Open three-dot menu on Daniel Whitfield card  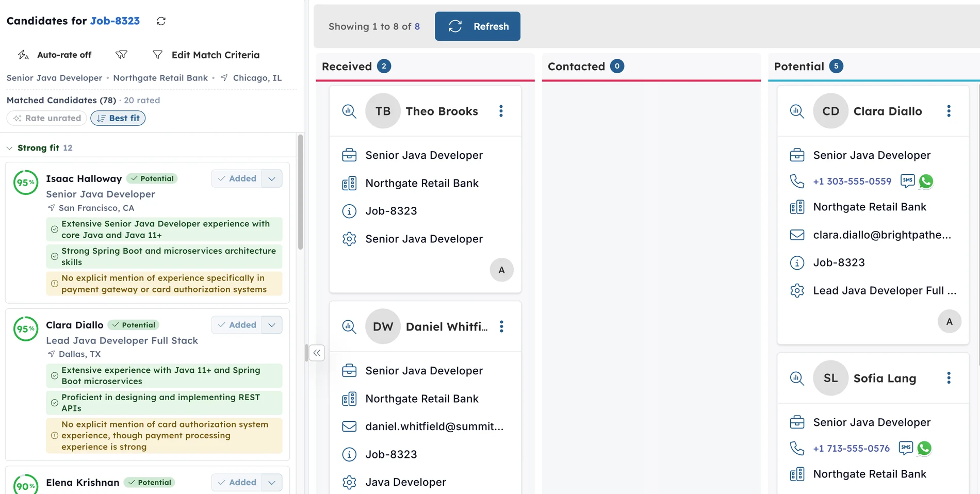pyautogui.click(x=501, y=326)
